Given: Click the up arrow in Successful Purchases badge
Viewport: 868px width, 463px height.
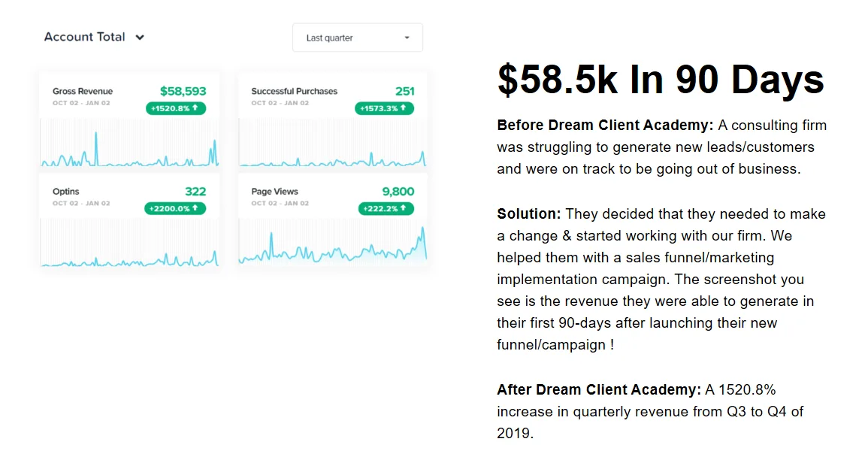Looking at the screenshot, I should click(x=403, y=108).
